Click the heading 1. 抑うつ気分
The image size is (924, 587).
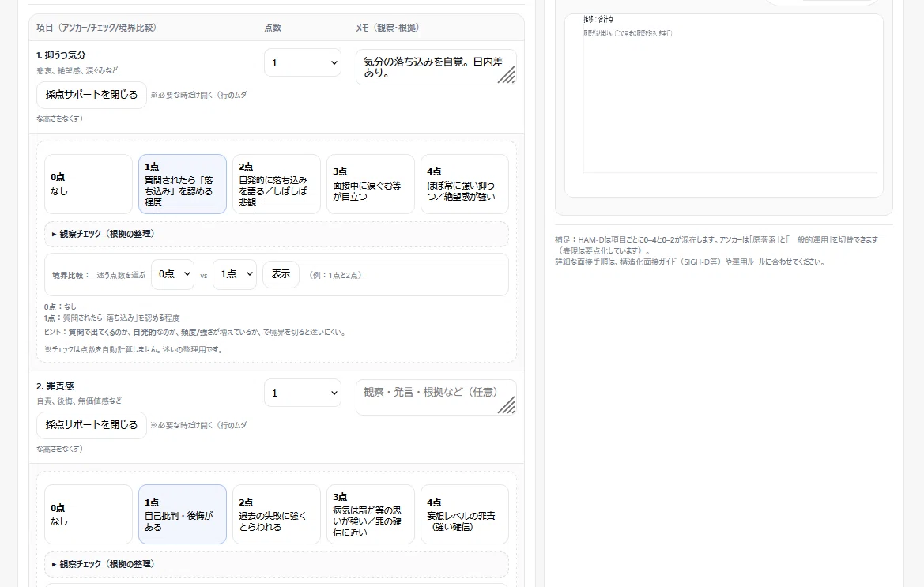point(62,55)
